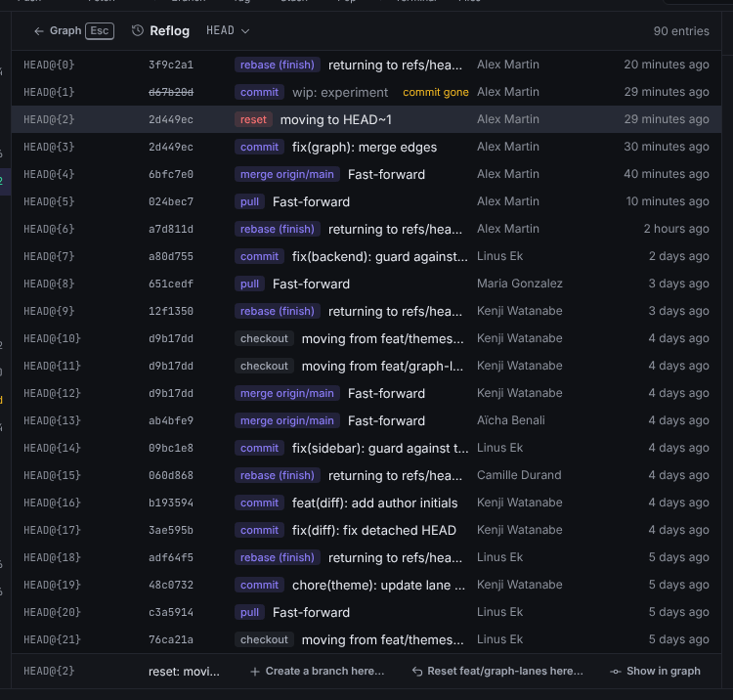733x700 pixels.
Task: Click hash 48c0732
Action: click(x=171, y=585)
